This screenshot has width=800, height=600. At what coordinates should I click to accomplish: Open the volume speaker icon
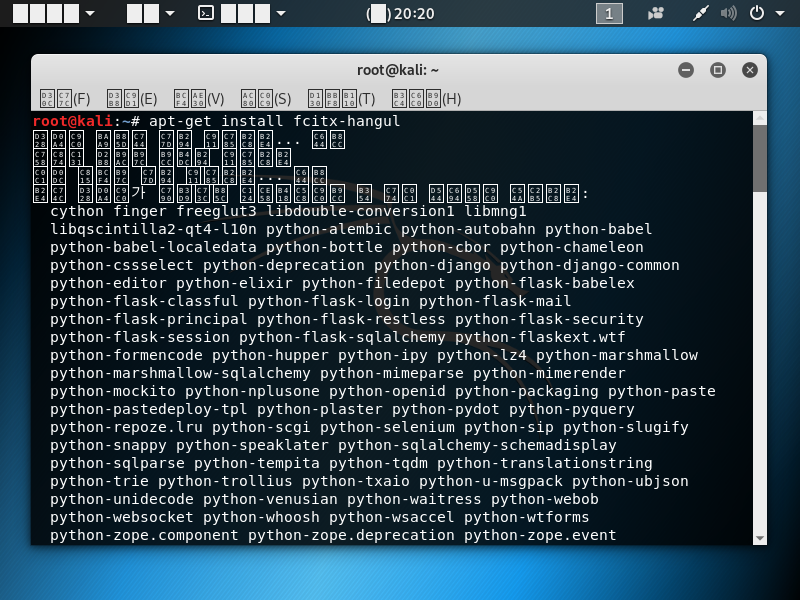729,13
